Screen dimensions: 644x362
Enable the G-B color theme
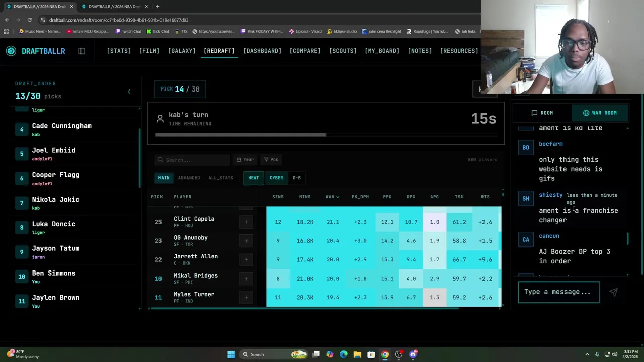(x=297, y=178)
